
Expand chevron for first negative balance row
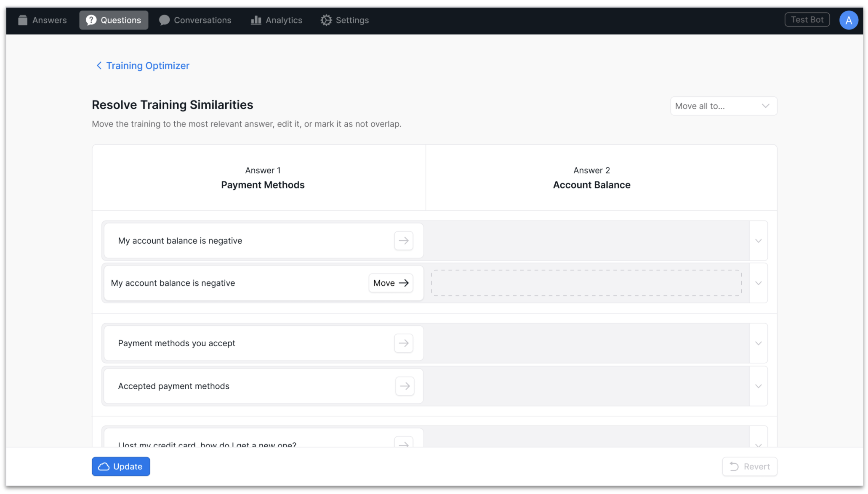[758, 241]
